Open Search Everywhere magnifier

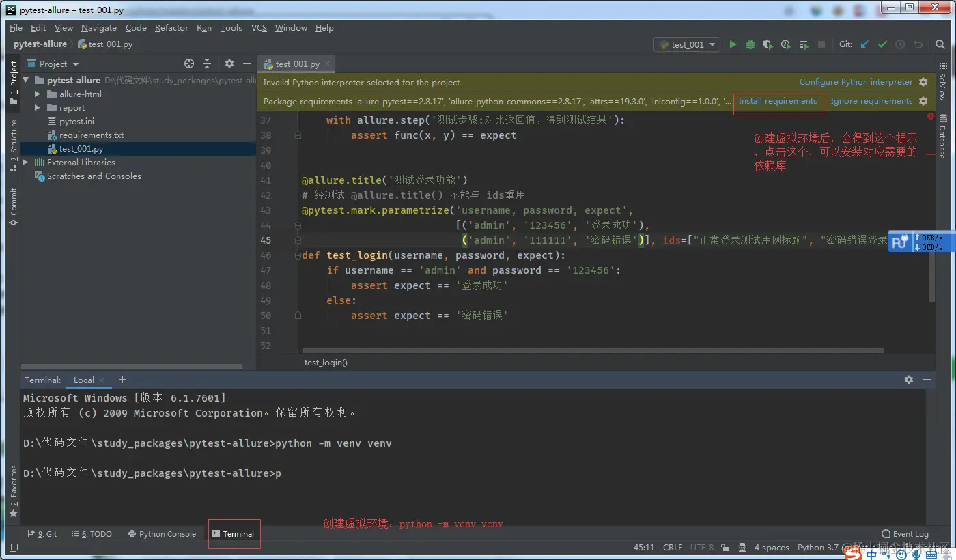[x=940, y=44]
